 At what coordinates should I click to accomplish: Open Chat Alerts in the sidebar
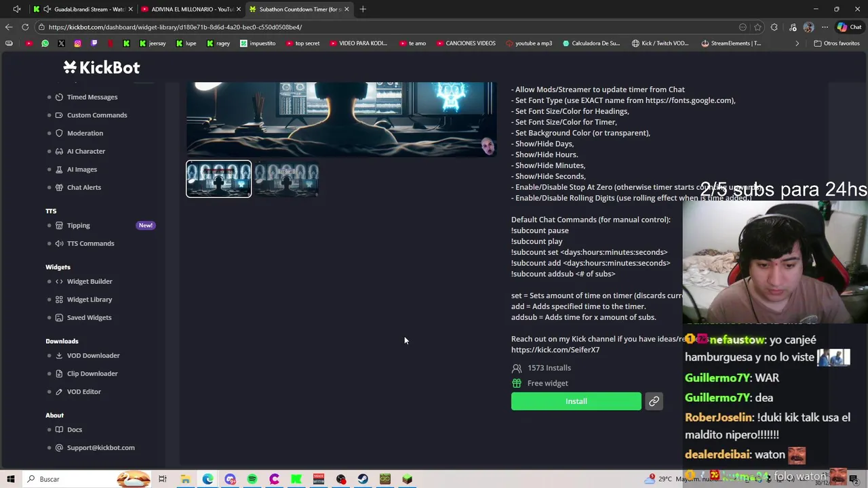[x=84, y=188]
